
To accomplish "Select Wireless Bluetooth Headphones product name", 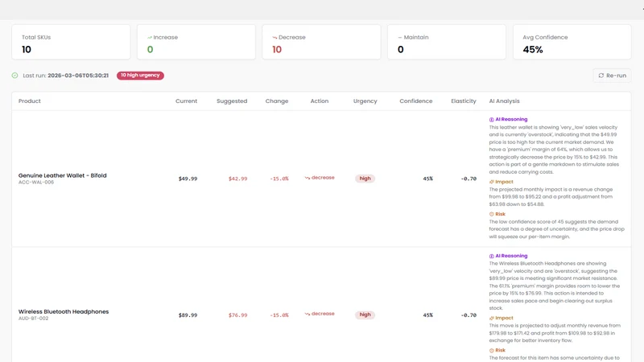I will (x=64, y=311).
